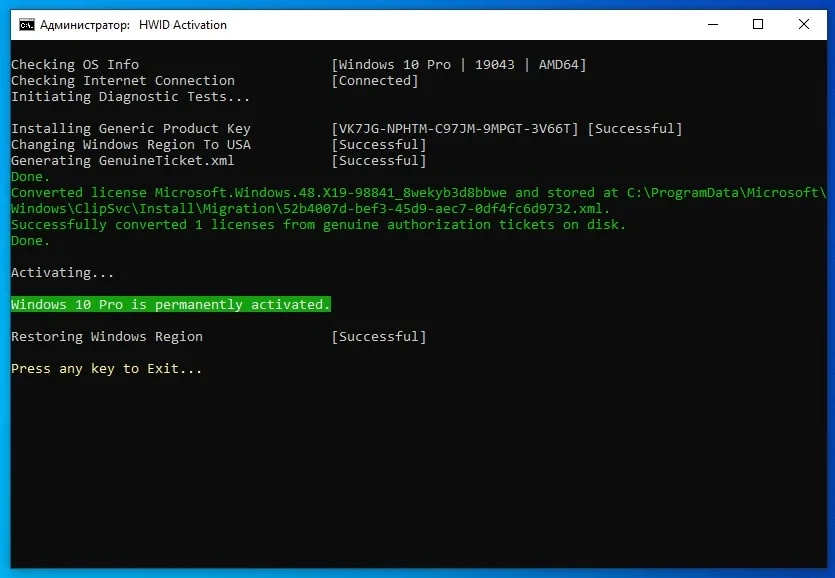Click 'Initiating Diagnostic Tests...' line
This screenshot has height=578, width=835.
(130, 96)
